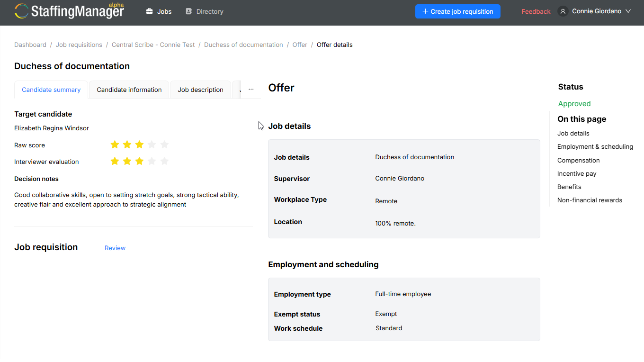Click the candidate name Elizabeth Regina Windsor
Viewport: 644px width, 362px height.
click(52, 128)
